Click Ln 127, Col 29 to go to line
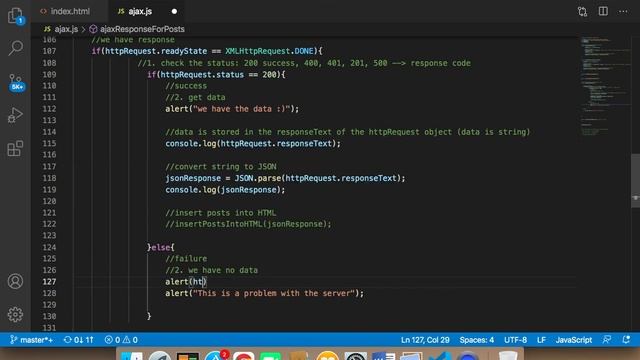The height and width of the screenshot is (360, 640). coord(425,340)
